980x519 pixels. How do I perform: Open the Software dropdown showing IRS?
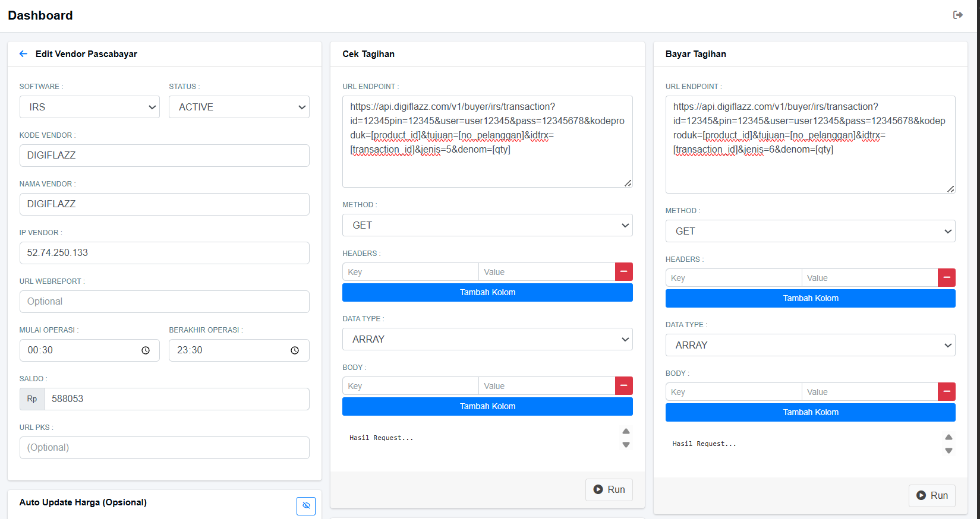pyautogui.click(x=90, y=107)
